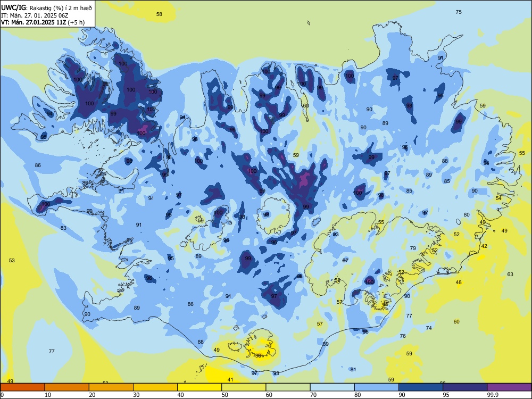
Task: Click the title 'UWC/IG: Rakastig (%) í 2 m hæð'
Action: pos(46,8)
